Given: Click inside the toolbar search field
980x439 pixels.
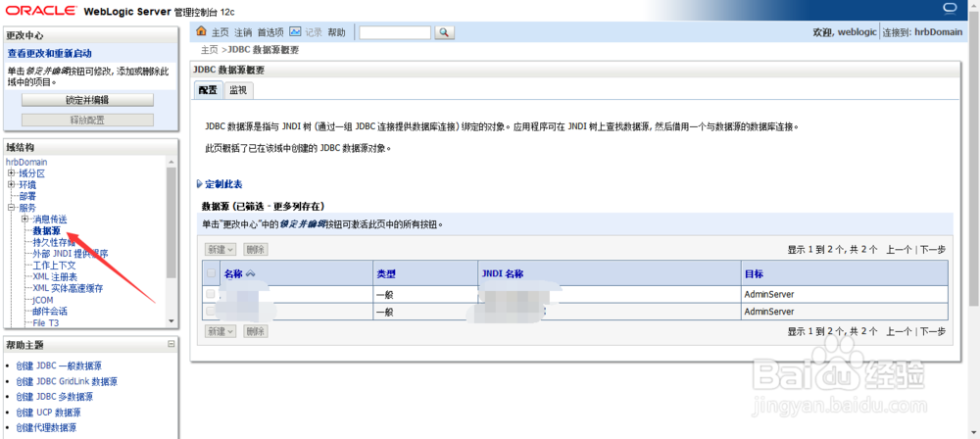Looking at the screenshot, I should [395, 32].
